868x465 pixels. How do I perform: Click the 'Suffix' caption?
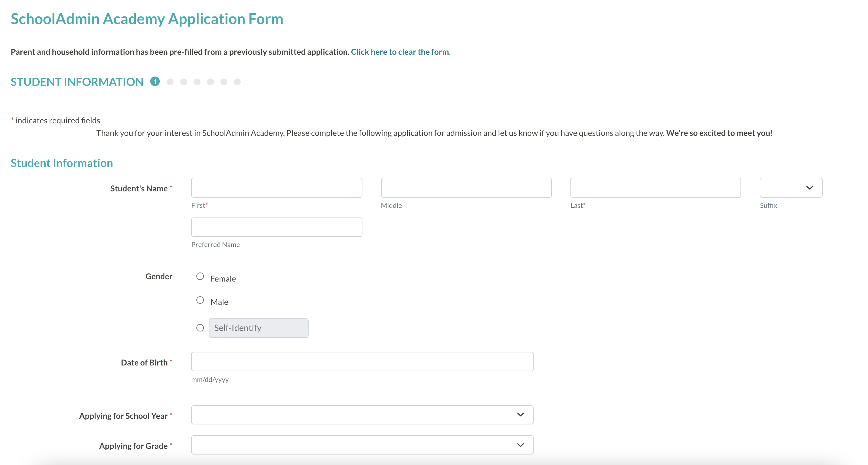pos(768,205)
